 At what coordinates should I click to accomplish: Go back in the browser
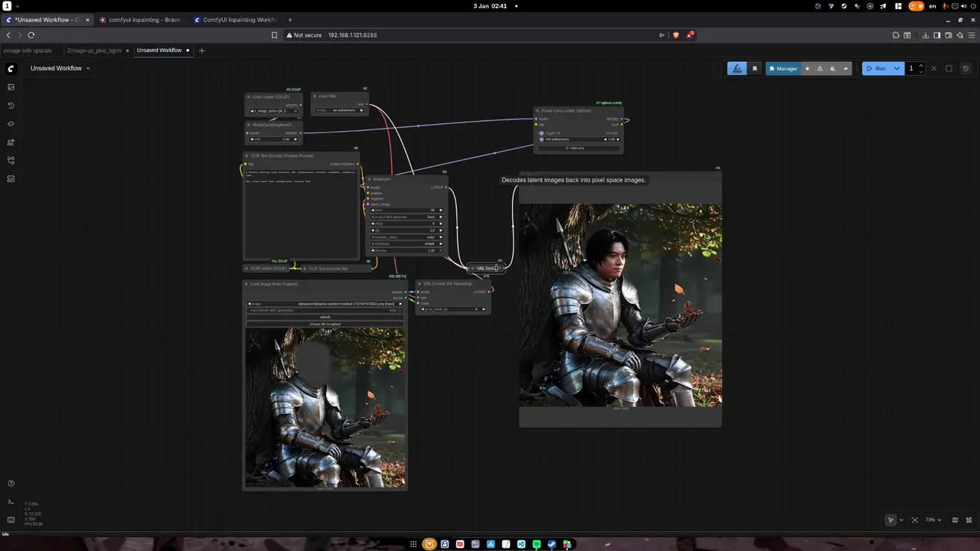[x=8, y=35]
